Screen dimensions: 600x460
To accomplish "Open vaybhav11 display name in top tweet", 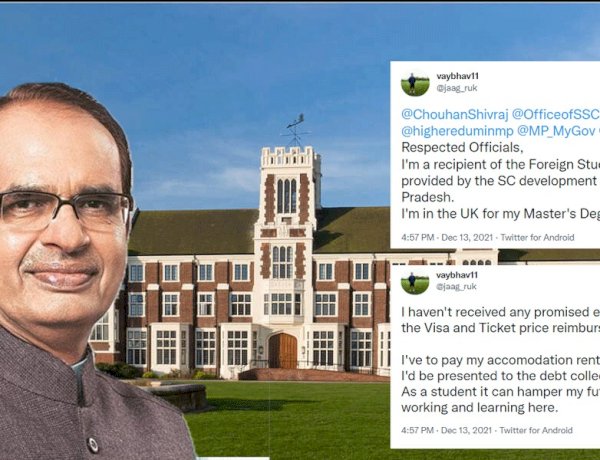I will click(457, 76).
